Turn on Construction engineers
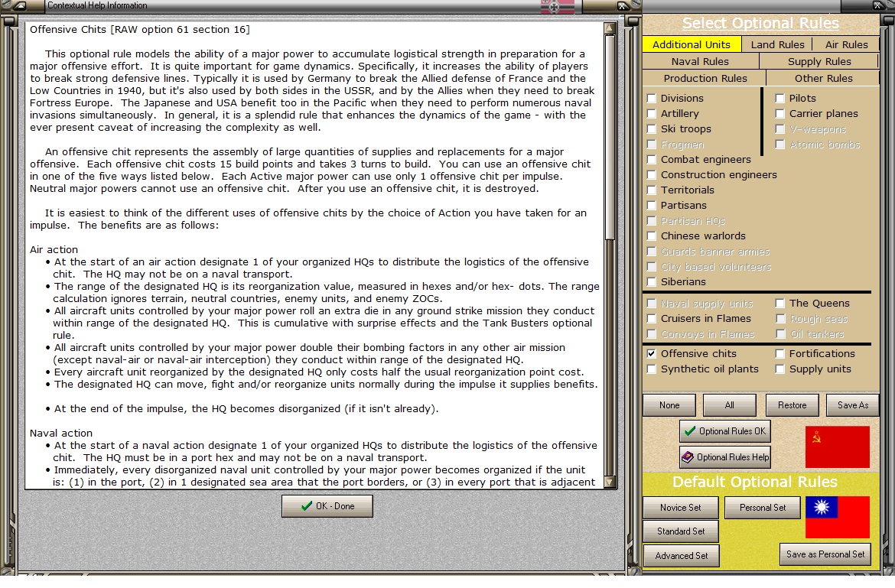The height and width of the screenshot is (588, 895). pyautogui.click(x=651, y=174)
